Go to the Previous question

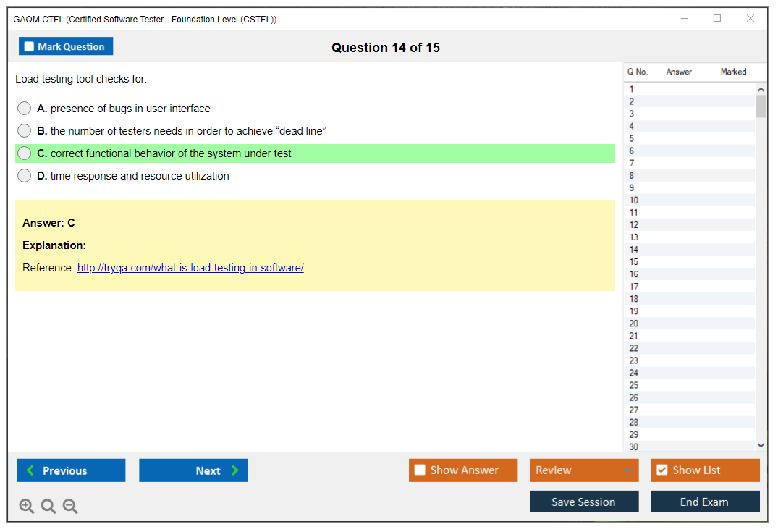point(71,470)
